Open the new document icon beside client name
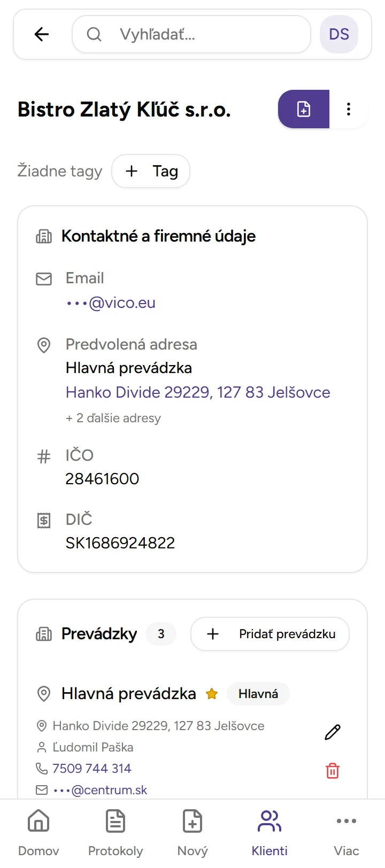 tap(303, 109)
